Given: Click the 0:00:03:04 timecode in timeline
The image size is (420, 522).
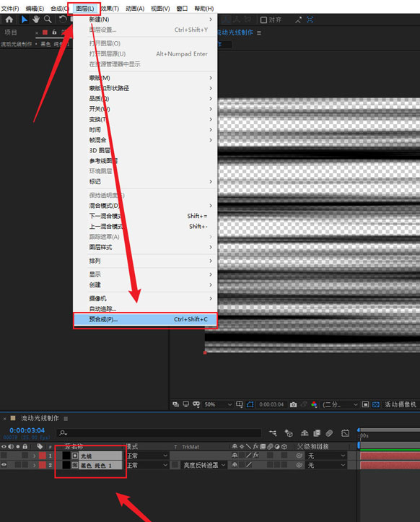Looking at the screenshot, I should click(27, 430).
